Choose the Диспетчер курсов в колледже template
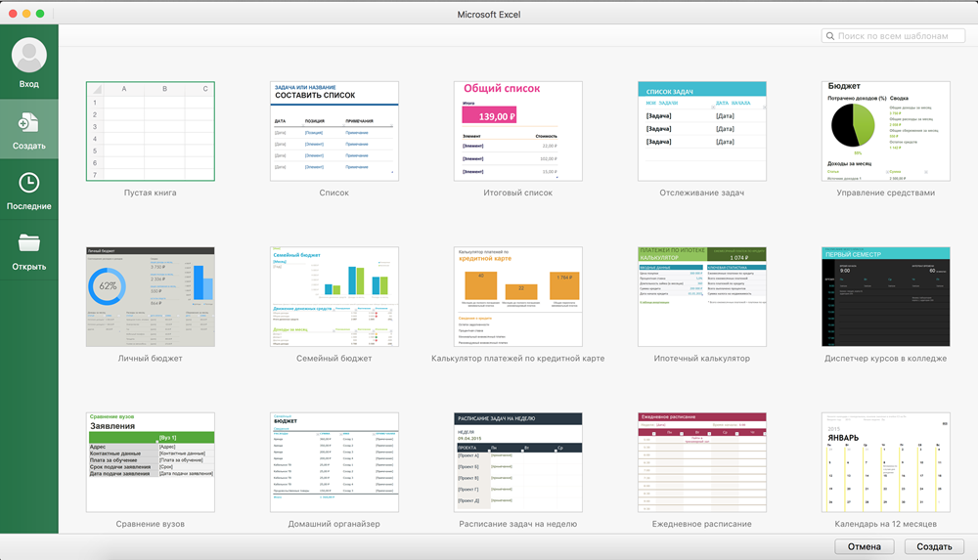Screen dimensions: 978x560 (885, 296)
